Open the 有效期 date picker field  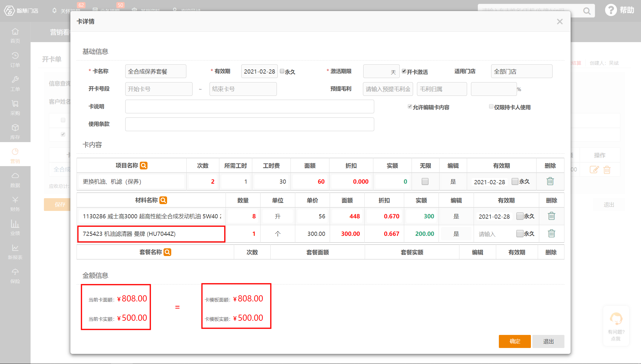point(259,71)
